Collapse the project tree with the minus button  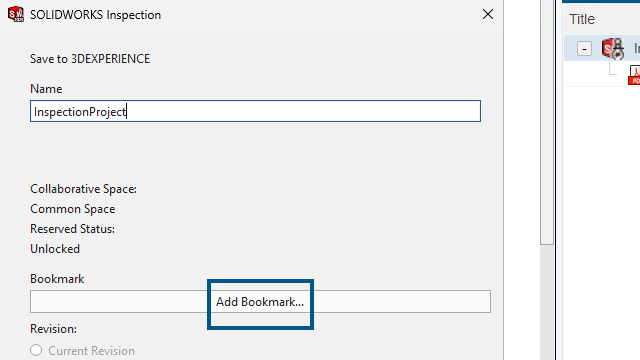(584, 49)
